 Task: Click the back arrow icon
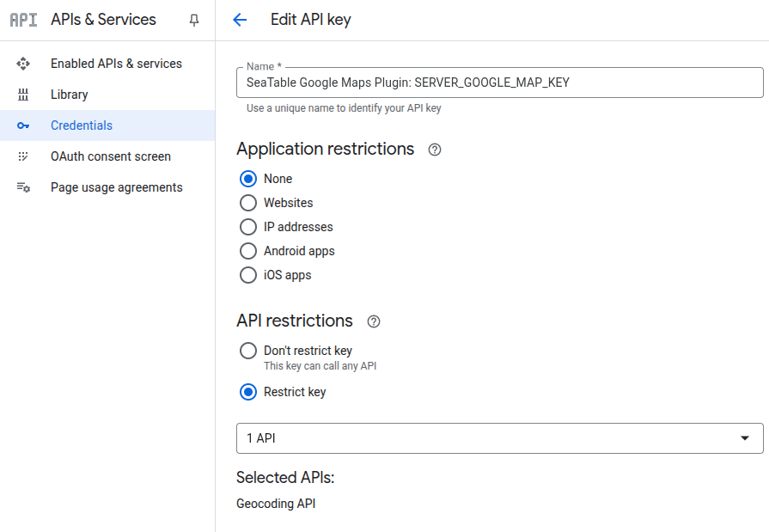(x=240, y=20)
